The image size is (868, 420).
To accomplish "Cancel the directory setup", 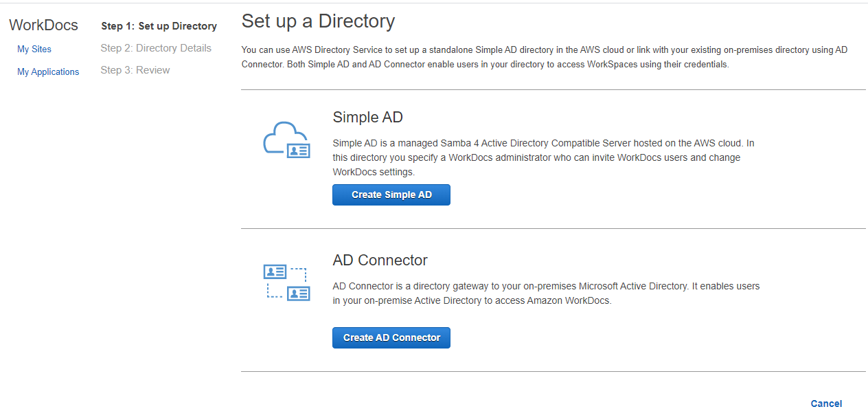I will tap(826, 404).
